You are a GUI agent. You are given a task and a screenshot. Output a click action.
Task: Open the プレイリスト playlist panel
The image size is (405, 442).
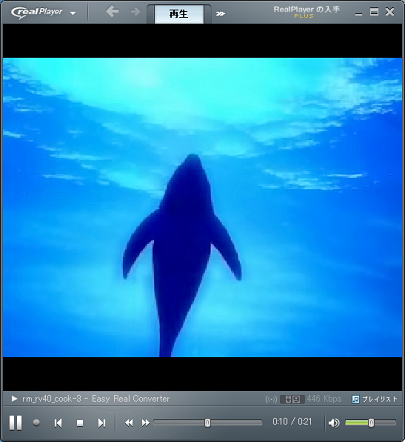(x=375, y=399)
